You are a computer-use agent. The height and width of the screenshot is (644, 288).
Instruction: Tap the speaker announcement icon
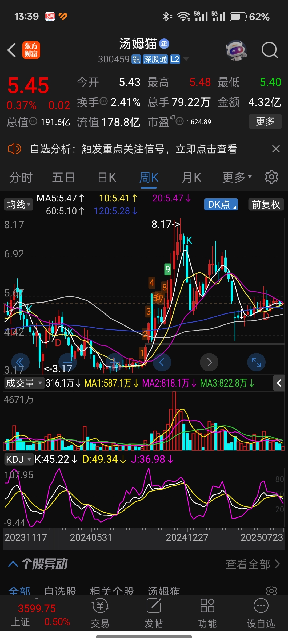(14, 149)
